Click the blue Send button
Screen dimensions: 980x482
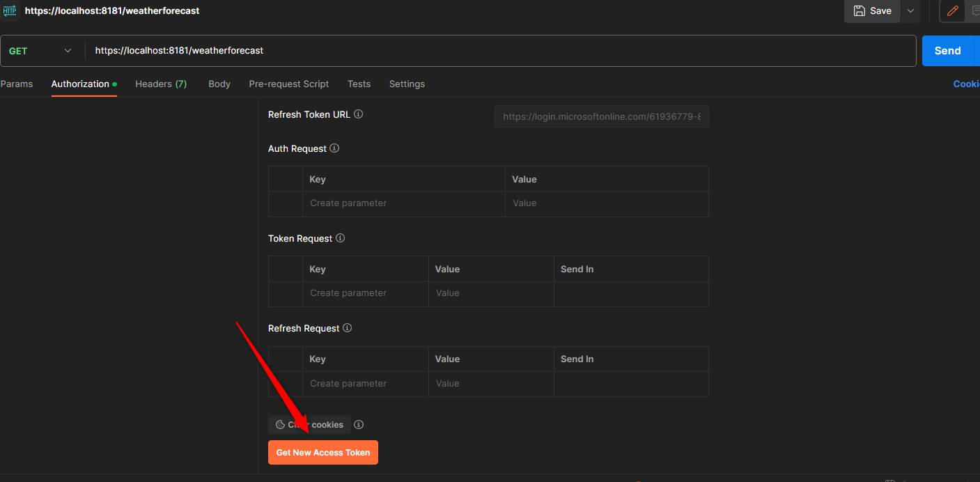[x=947, y=51]
